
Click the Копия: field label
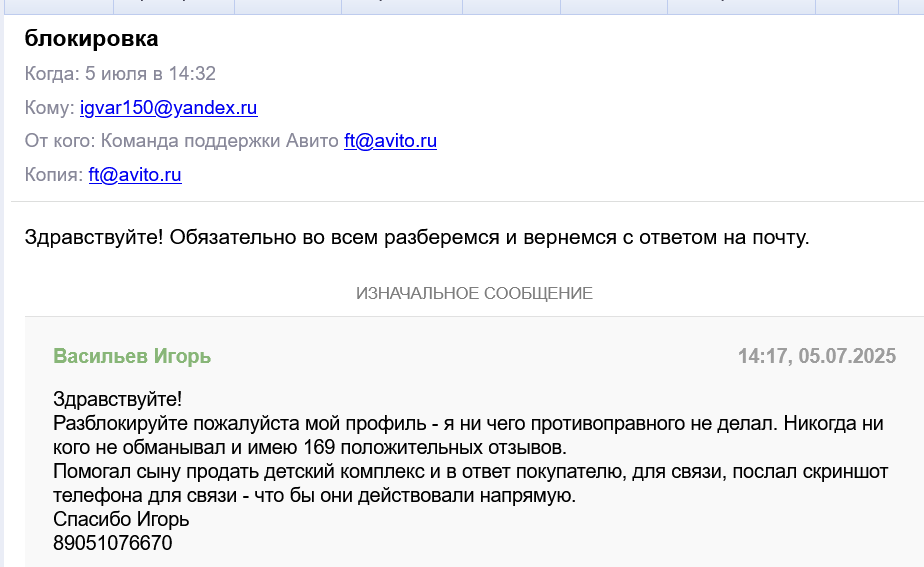tap(54, 175)
